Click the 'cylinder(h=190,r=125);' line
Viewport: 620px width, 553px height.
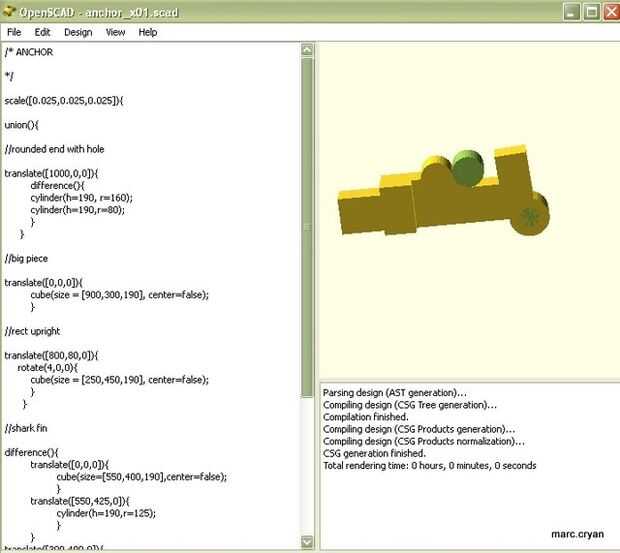coord(106,513)
